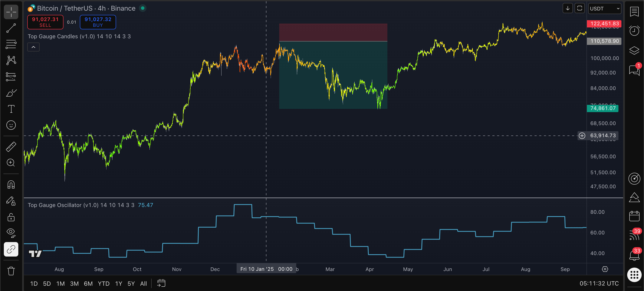Collapse the indicator legend chevron
The height and width of the screenshot is (291, 644).
(33, 47)
